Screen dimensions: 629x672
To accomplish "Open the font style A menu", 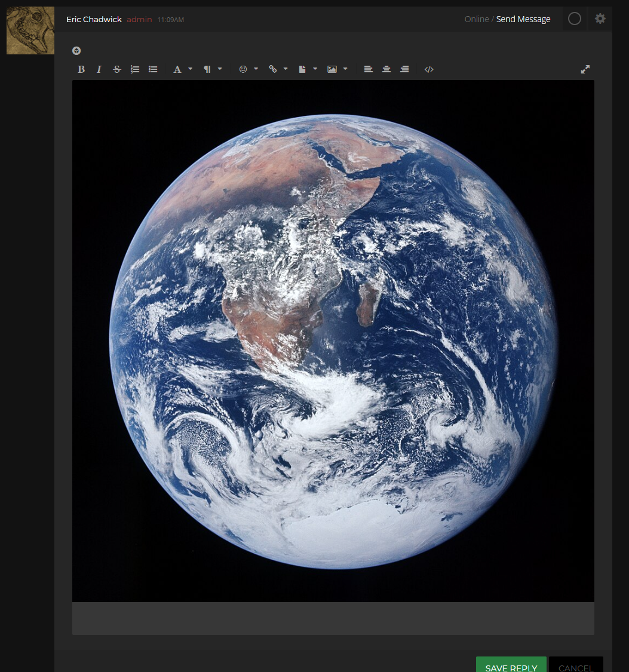I will click(177, 69).
